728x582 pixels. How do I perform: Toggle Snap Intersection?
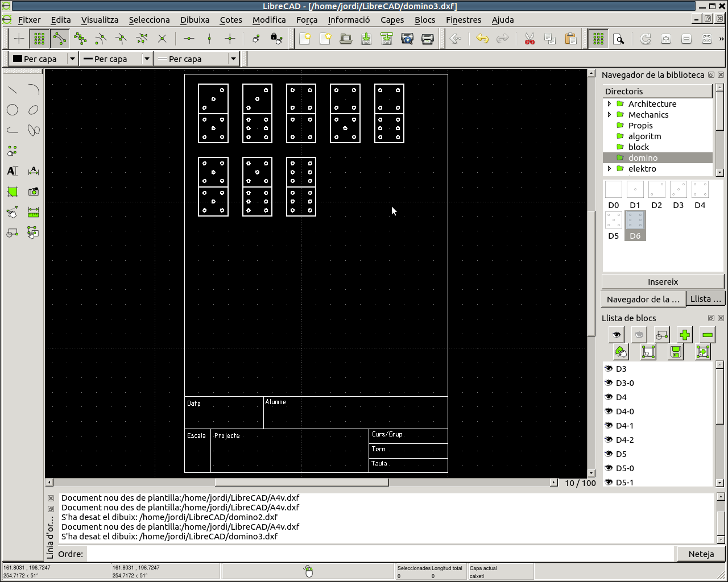(162, 39)
